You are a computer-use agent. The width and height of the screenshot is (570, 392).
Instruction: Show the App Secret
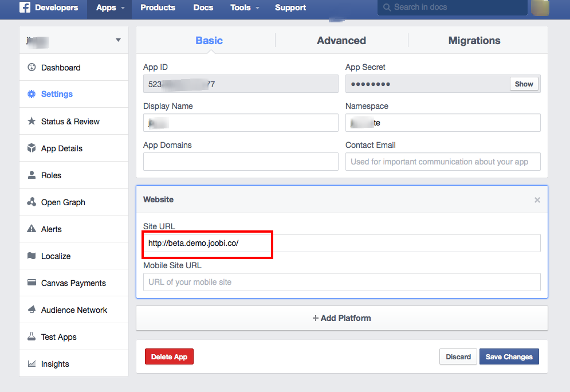(524, 84)
